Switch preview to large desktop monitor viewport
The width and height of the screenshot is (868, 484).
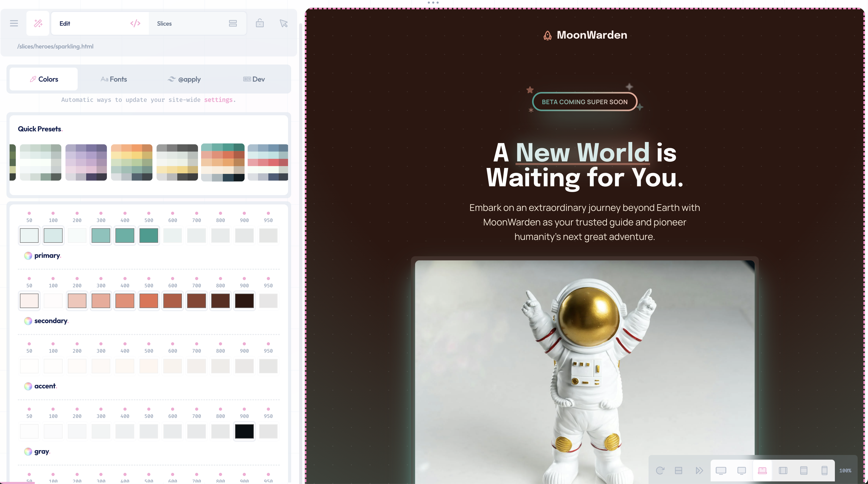tap(721, 470)
